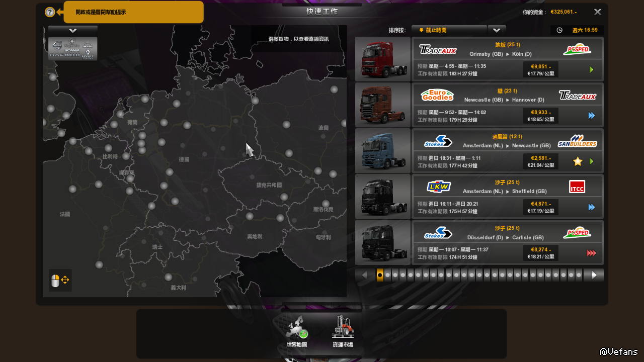This screenshot has height=362, width=644.
Task: Click the mouse pan-control icon on the map
Action: [x=60, y=280]
